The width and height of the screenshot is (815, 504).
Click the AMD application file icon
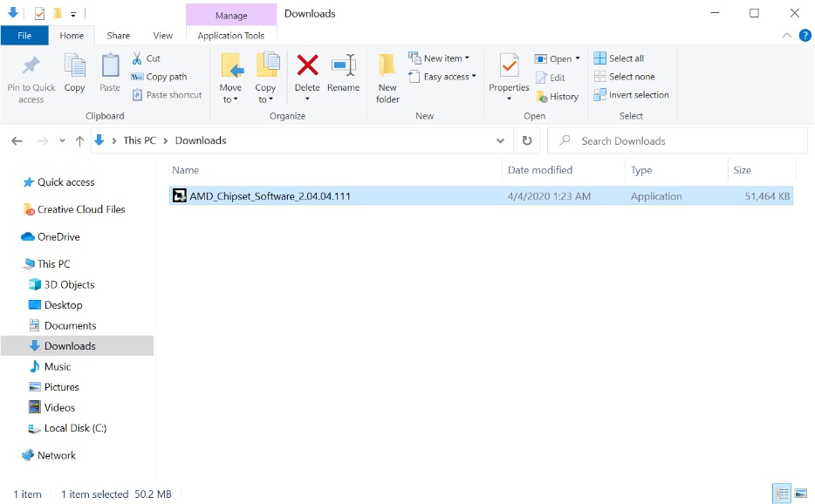click(180, 196)
